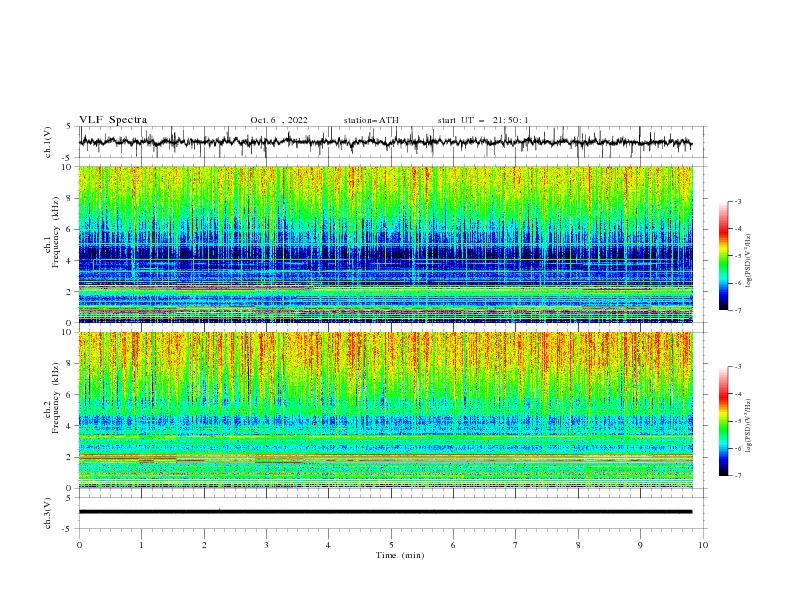Click the "VLF Spectra" plot title
Image resolution: width=792 pixels, height=612 pixels.
(x=113, y=120)
